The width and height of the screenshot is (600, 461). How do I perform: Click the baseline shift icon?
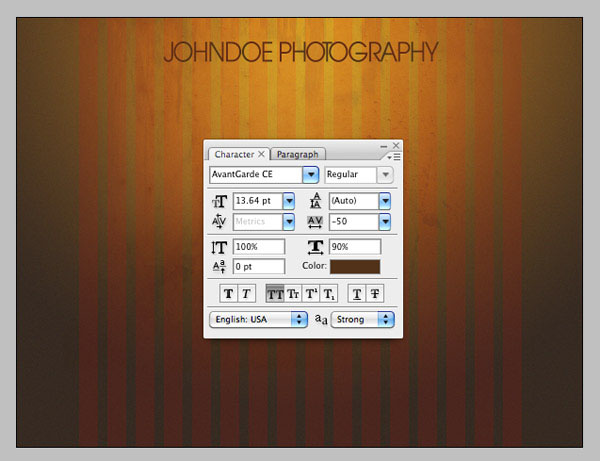[219, 266]
